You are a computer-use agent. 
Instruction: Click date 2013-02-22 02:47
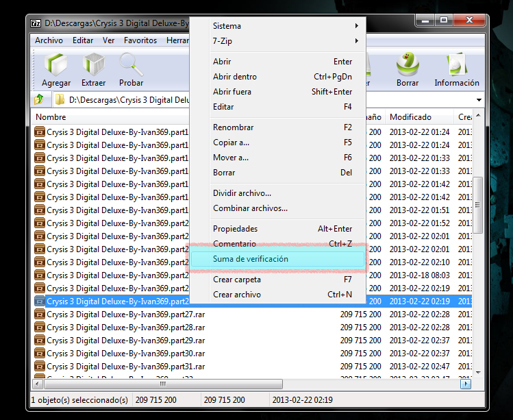pos(419,367)
